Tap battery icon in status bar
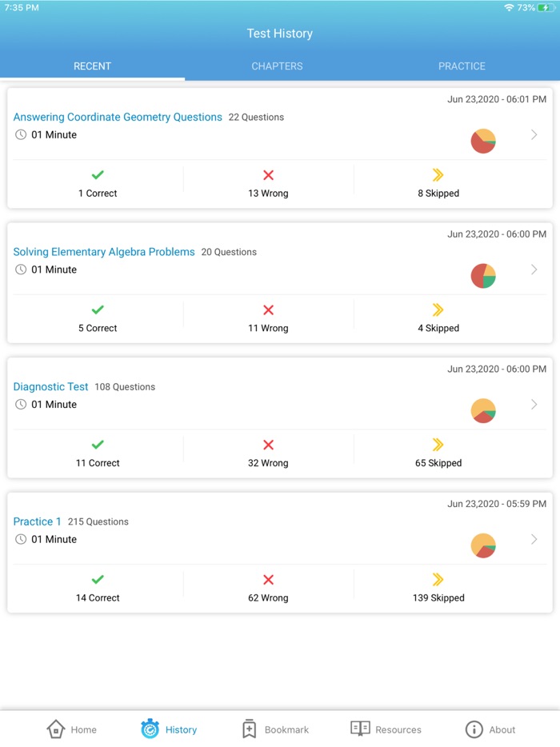Image resolution: width=560 pixels, height=747 pixels. (x=546, y=7)
